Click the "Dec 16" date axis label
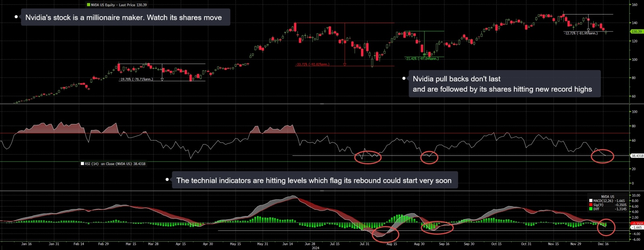Viewport: 644px width, 250px height. [603, 244]
